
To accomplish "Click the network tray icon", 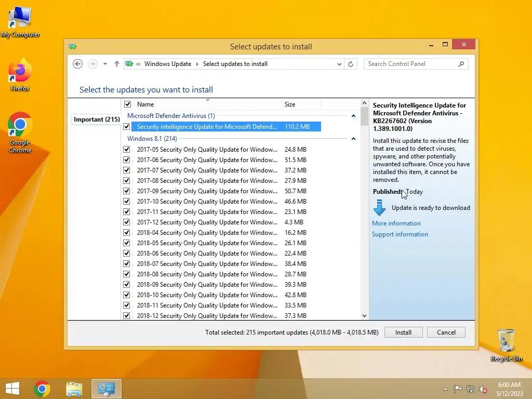I will [x=471, y=389].
